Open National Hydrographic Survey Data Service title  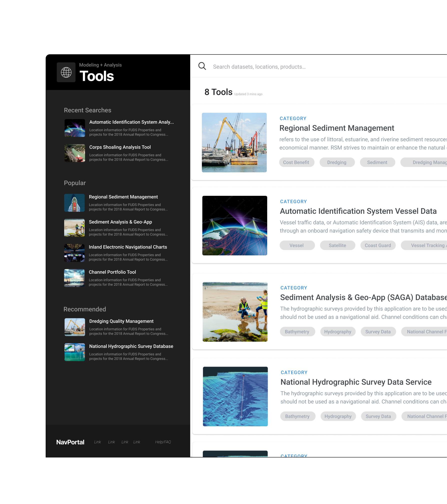(356, 382)
